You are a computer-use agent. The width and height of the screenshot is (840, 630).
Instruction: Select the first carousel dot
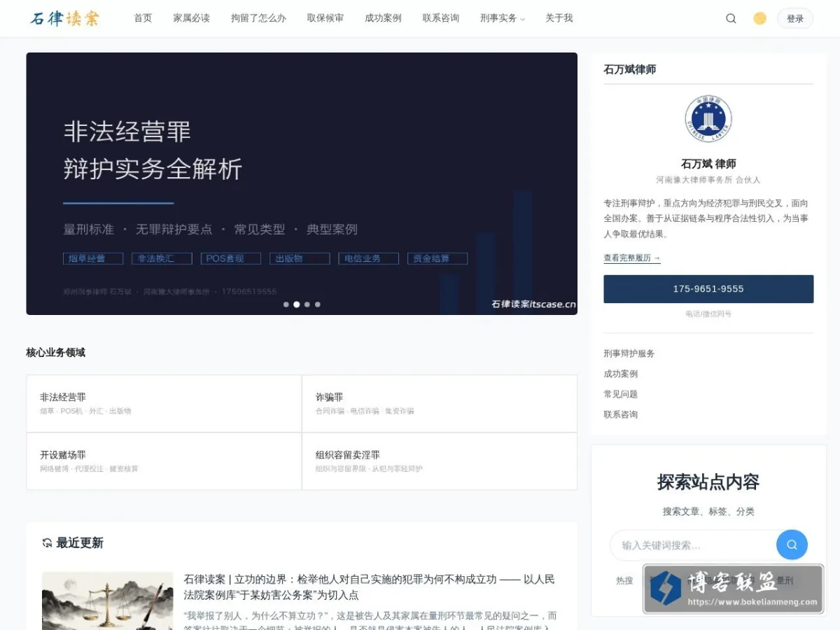(286, 304)
